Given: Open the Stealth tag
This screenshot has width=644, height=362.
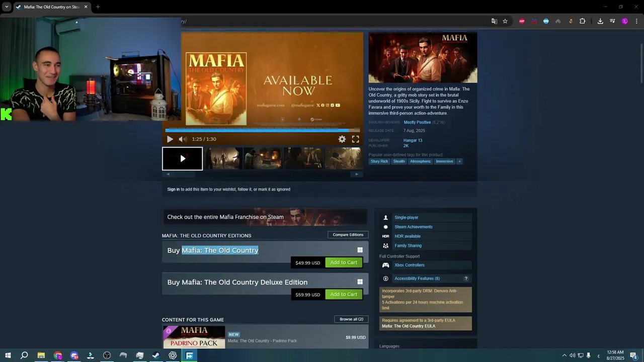Looking at the screenshot, I should 399,161.
